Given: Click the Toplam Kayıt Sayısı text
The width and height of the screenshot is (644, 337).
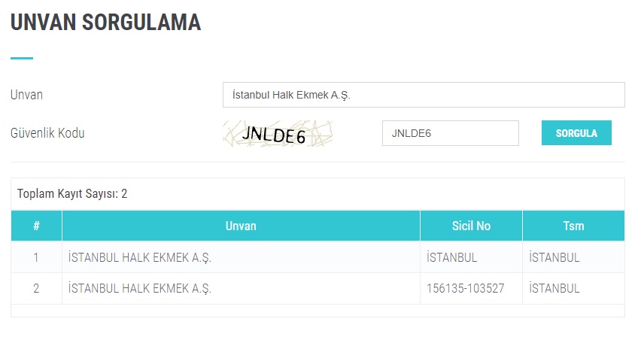Looking at the screenshot, I should 72,193.
